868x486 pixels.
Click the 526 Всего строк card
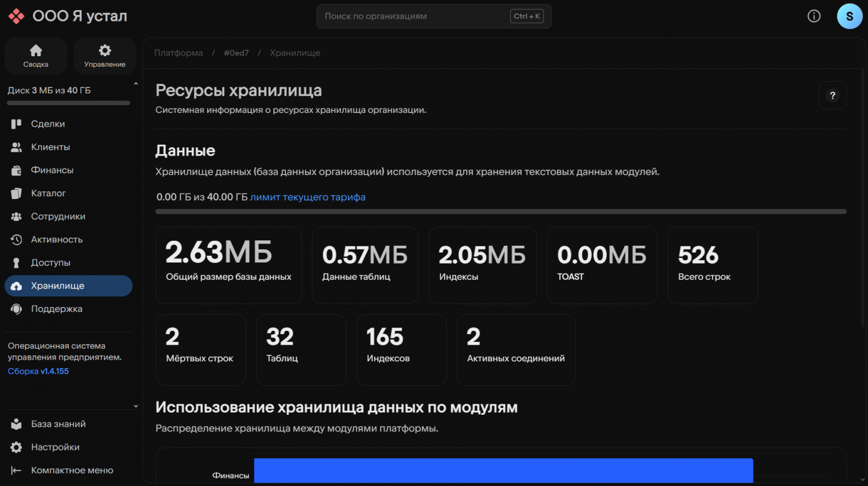click(x=713, y=265)
